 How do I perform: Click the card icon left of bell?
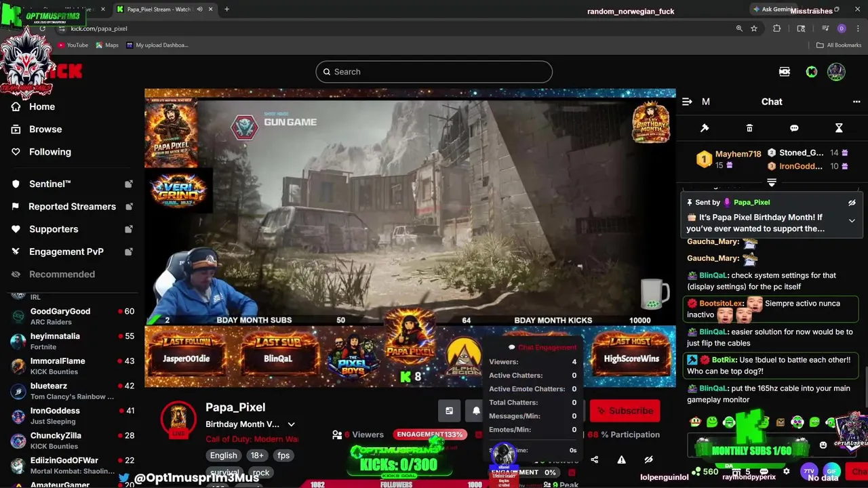pos(449,411)
